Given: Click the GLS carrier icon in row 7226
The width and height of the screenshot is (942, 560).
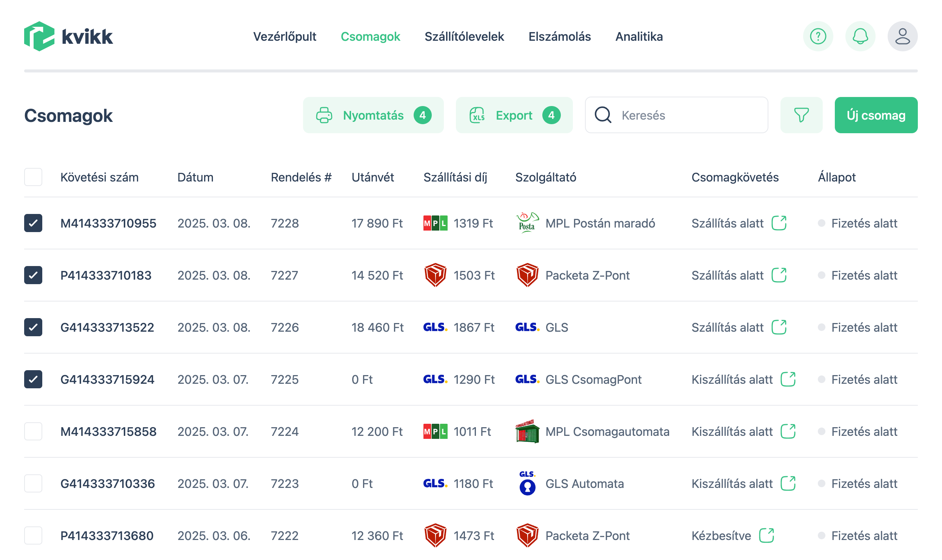Looking at the screenshot, I should pyautogui.click(x=527, y=327).
